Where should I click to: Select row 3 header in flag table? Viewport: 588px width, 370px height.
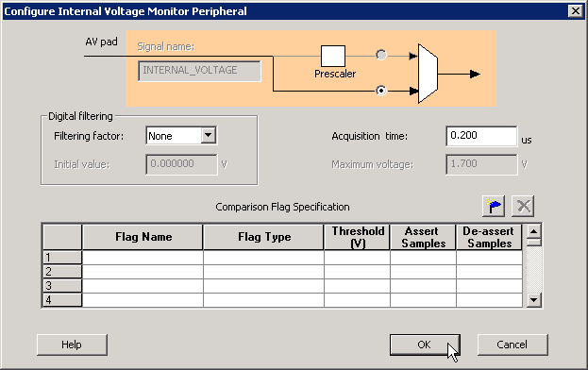[x=62, y=286]
